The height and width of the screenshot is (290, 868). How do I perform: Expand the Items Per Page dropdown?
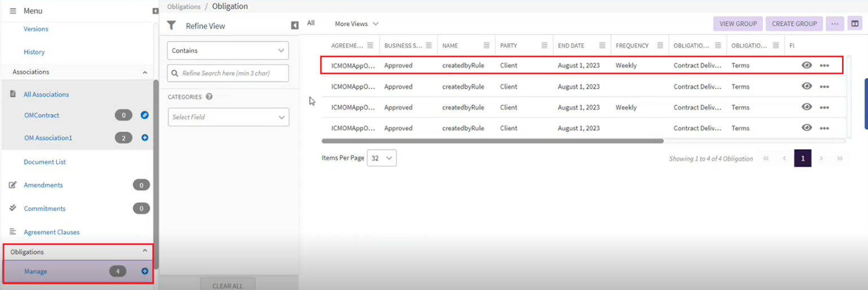tap(382, 158)
